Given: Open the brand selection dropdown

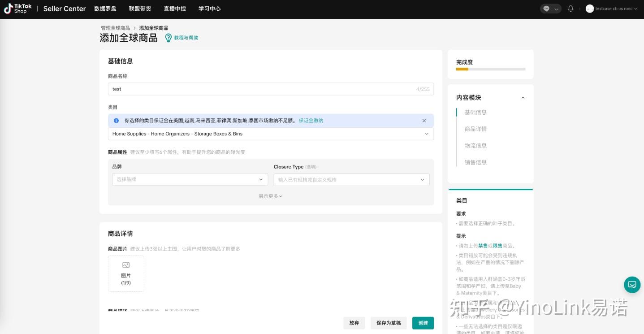Looking at the screenshot, I should click(x=190, y=179).
